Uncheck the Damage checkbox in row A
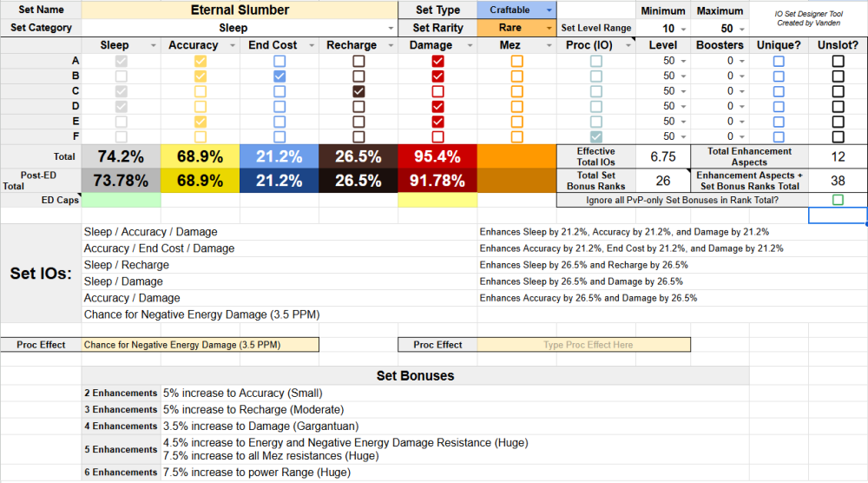868x483 pixels. (437, 62)
